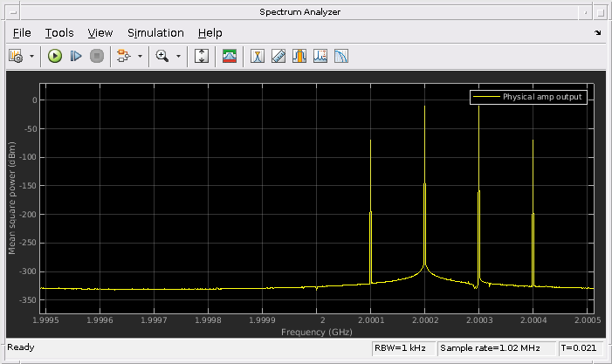Dock the scope using corner arrow

597,33
